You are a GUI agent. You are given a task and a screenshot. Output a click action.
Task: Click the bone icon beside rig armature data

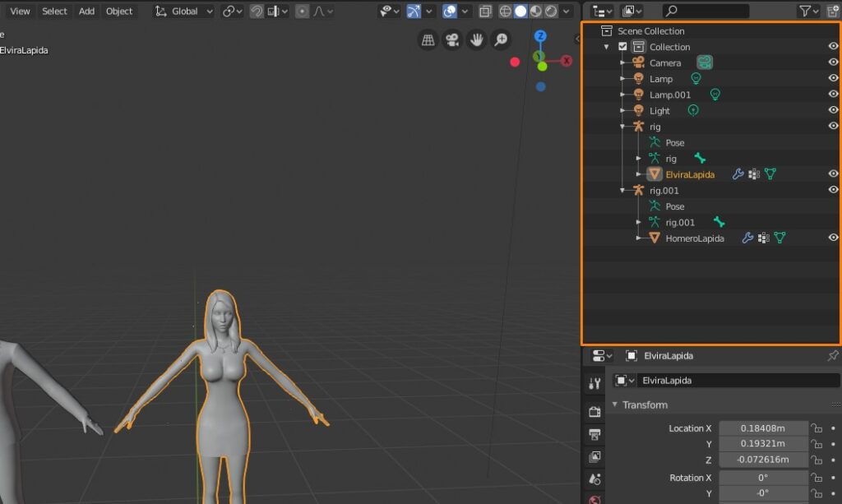click(x=700, y=158)
